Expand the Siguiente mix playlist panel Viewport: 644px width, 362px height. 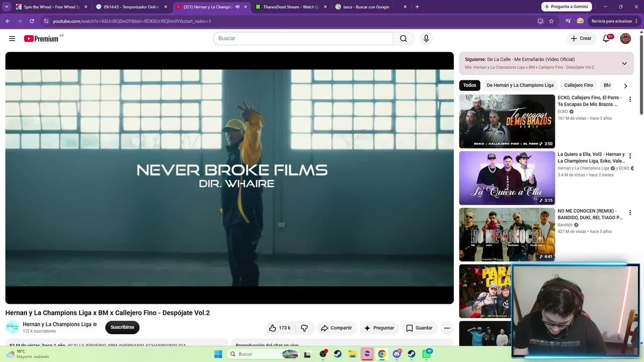coord(624,63)
